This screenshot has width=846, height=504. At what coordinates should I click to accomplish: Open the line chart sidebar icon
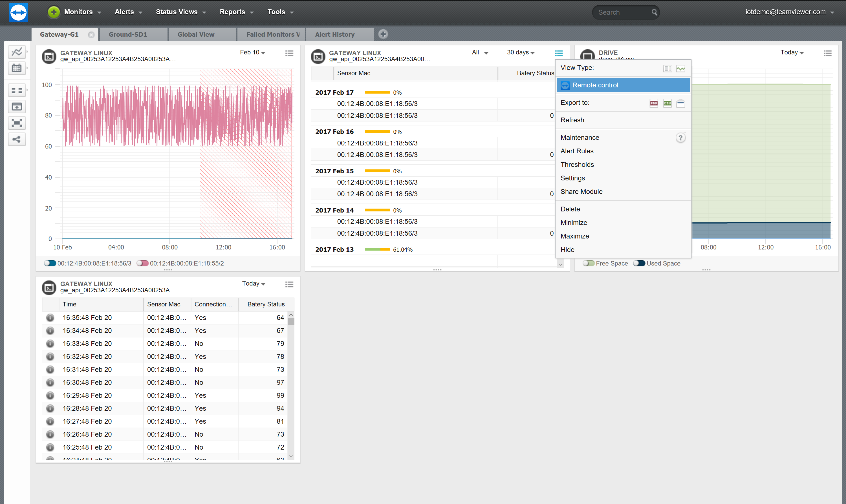click(x=17, y=52)
